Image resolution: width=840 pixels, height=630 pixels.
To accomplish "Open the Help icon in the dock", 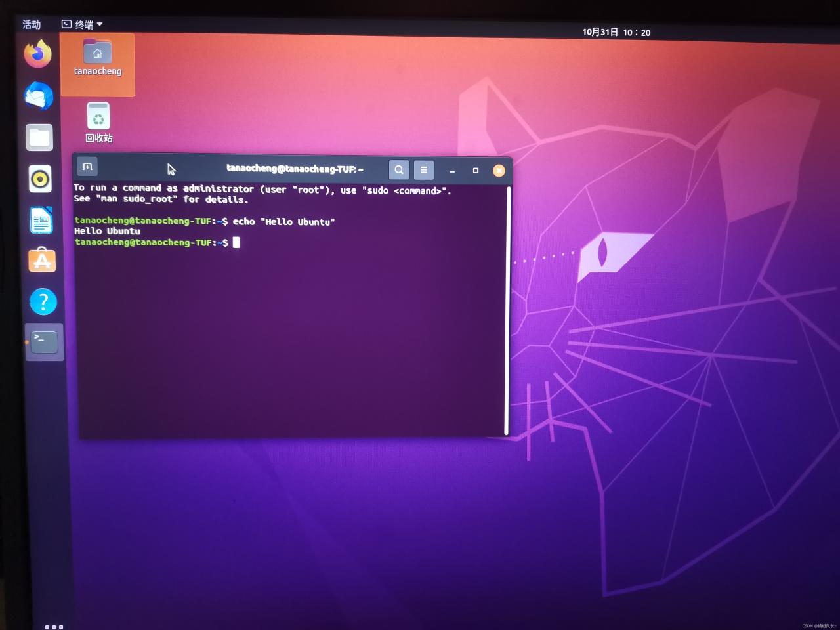I will pos(43,302).
